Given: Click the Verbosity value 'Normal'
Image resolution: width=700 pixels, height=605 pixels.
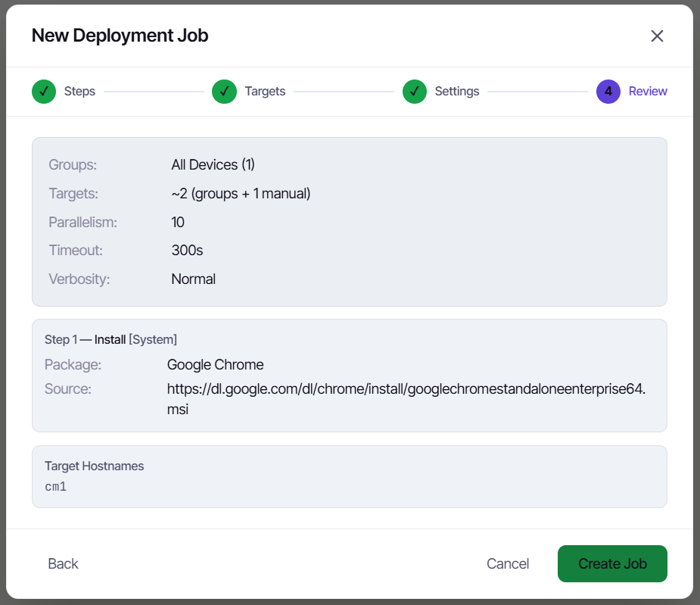Looking at the screenshot, I should coord(193,279).
